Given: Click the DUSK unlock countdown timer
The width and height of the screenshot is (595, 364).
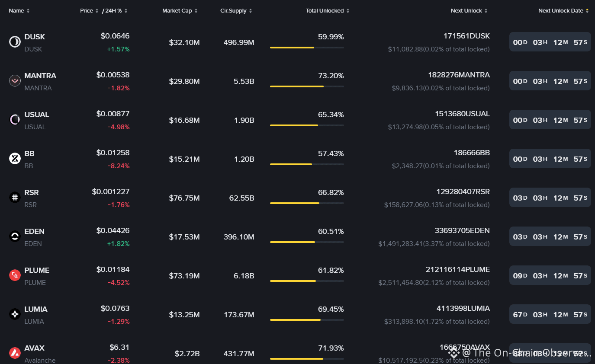Looking at the screenshot, I should point(550,42).
